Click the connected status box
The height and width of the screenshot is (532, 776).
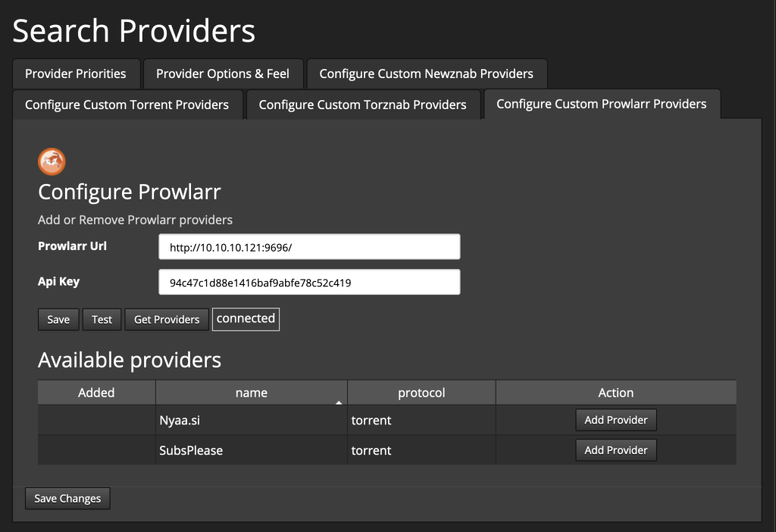pyautogui.click(x=246, y=319)
